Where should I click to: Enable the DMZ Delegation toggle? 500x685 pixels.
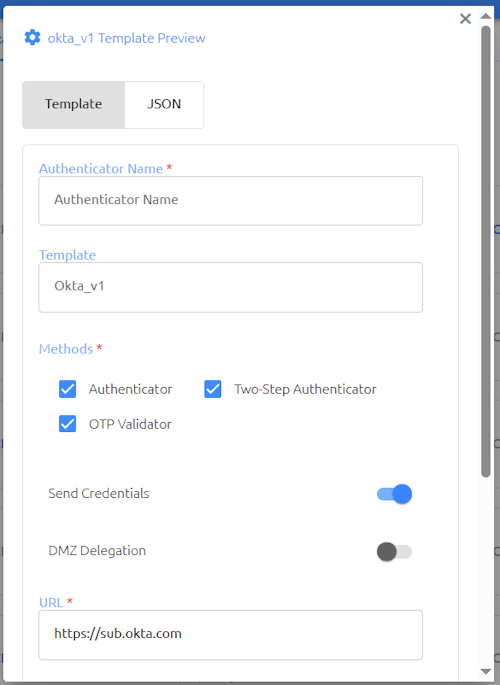pos(394,552)
